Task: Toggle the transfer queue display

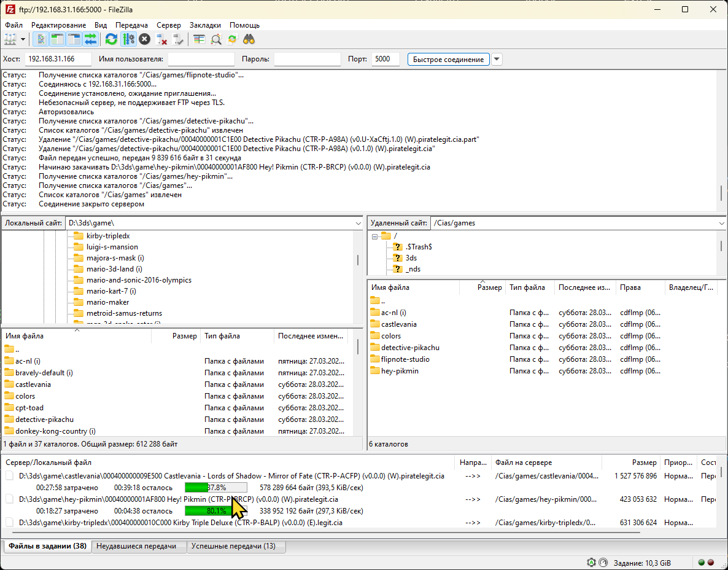Action: point(91,39)
